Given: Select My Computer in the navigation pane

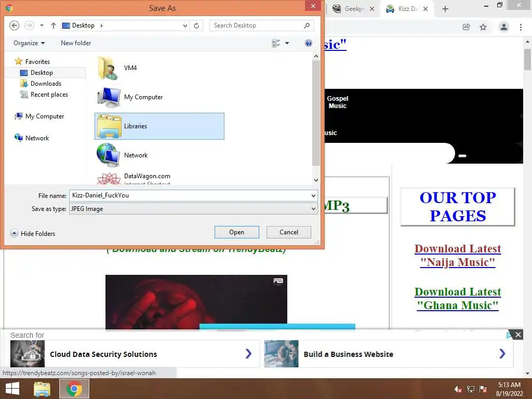Looking at the screenshot, I should pyautogui.click(x=39, y=116).
